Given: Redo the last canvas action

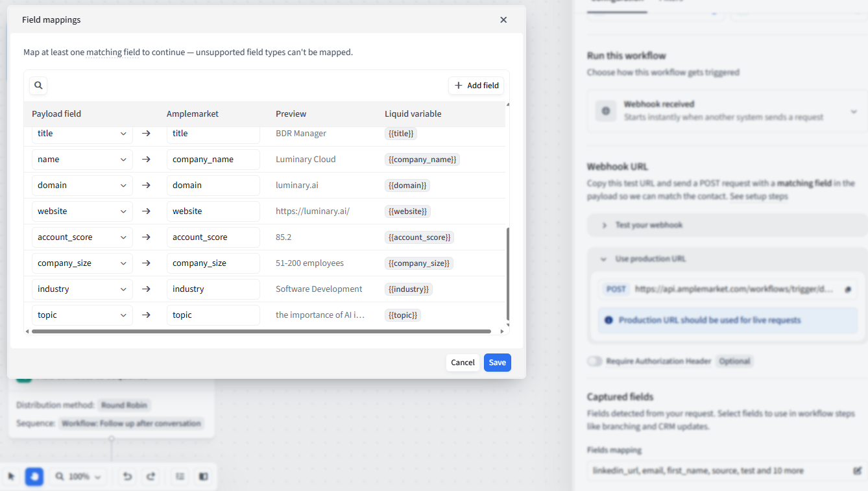Looking at the screenshot, I should click(x=151, y=477).
